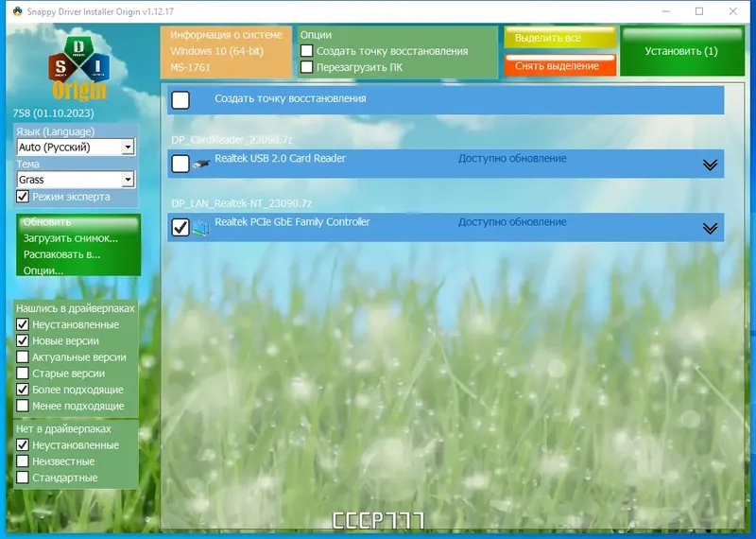This screenshot has height=539, width=756.
Task: Click version text 758 (01.10.2023)
Action: 54,113
